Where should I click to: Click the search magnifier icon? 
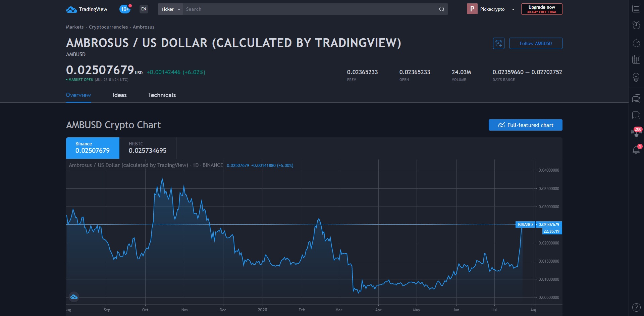(442, 9)
